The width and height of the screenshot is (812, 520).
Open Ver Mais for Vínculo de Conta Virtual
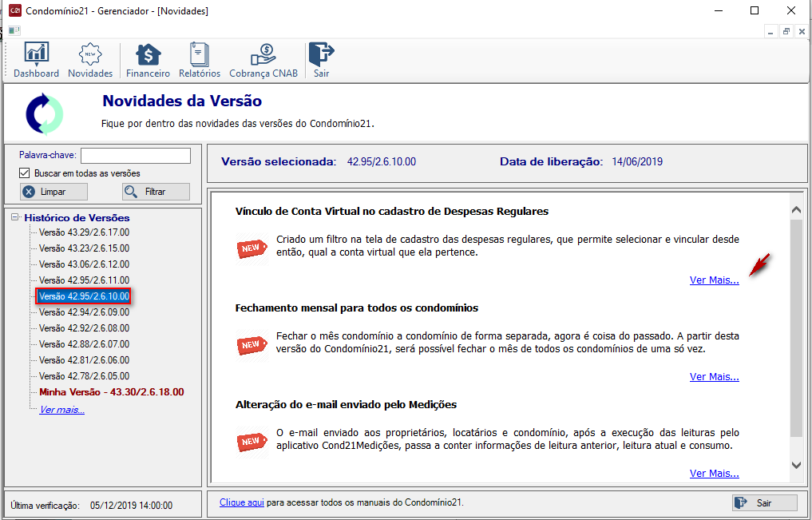[x=714, y=280]
